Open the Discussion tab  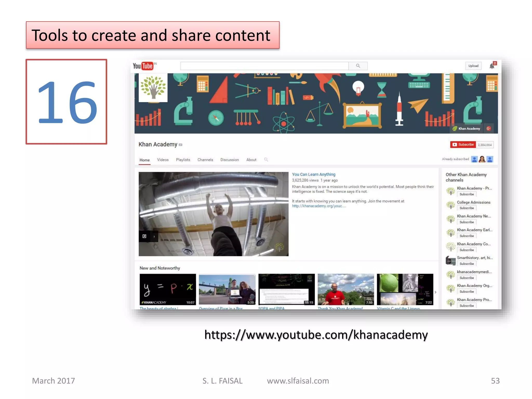230,160
